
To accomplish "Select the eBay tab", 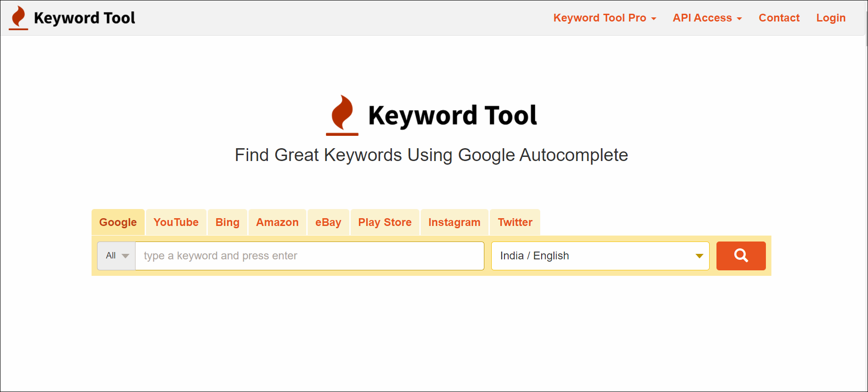I will click(x=328, y=222).
